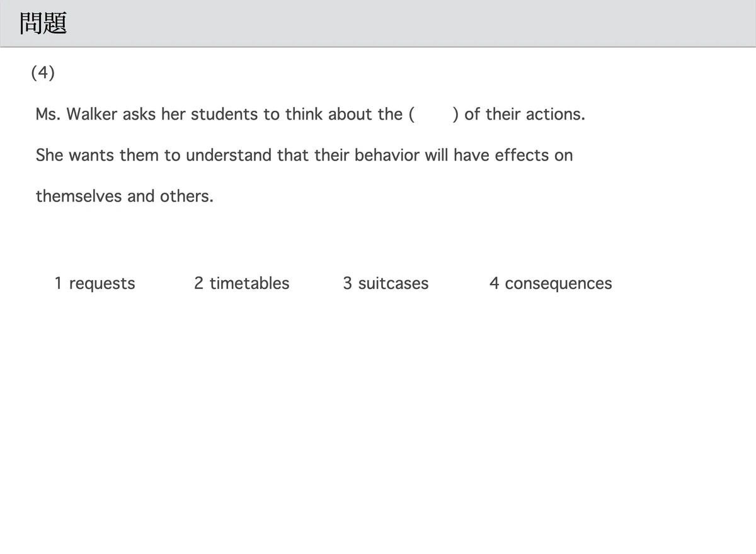Choose answer option 2 timetables

pyautogui.click(x=241, y=283)
